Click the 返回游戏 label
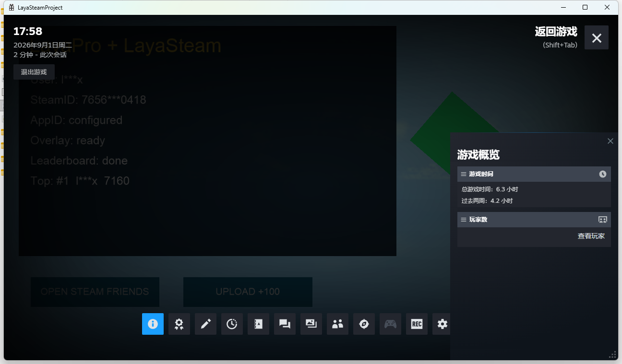This screenshot has height=364, width=622. (556, 32)
